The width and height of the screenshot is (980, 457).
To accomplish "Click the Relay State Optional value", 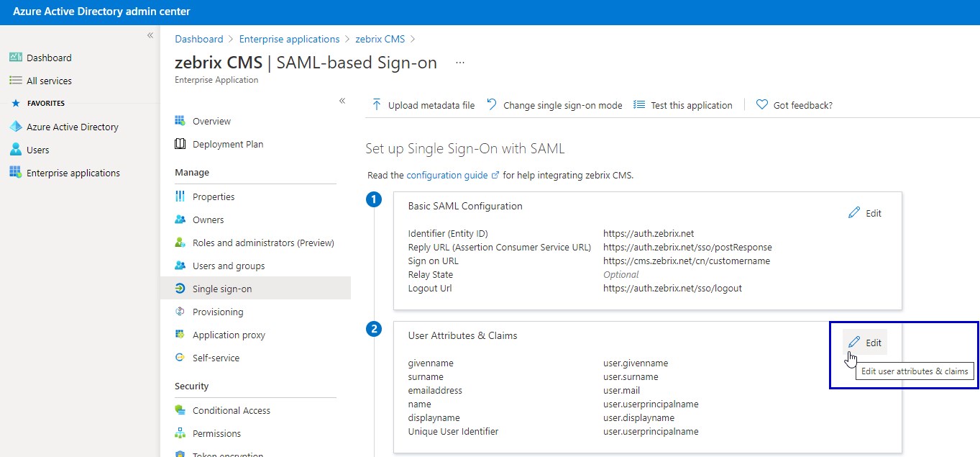I will pos(621,274).
